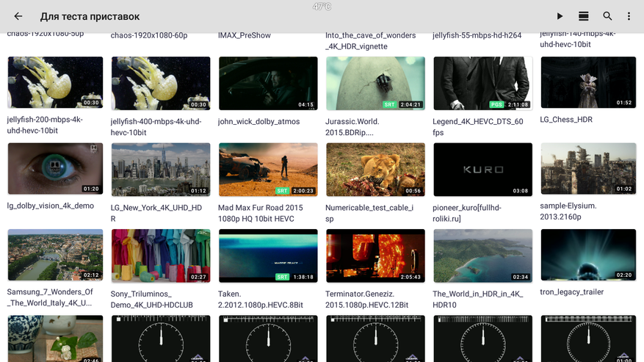
Task: Click 04:15 duration on john_wick thumbnail
Action: click(306, 105)
